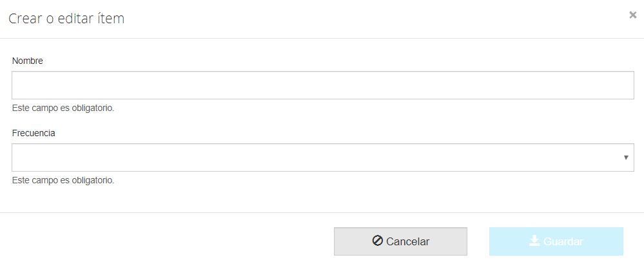
Task: Expand the Frecuencia select box
Action: (322, 157)
